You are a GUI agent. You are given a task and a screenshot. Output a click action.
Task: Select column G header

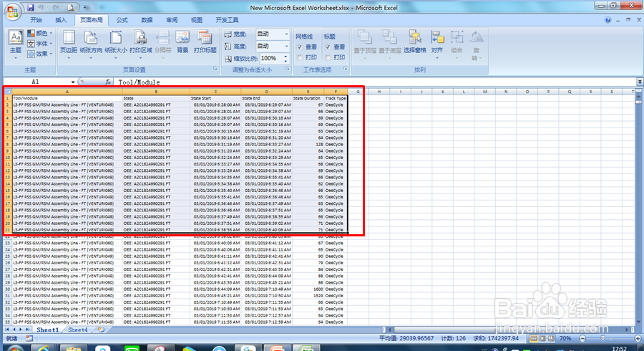tap(358, 91)
